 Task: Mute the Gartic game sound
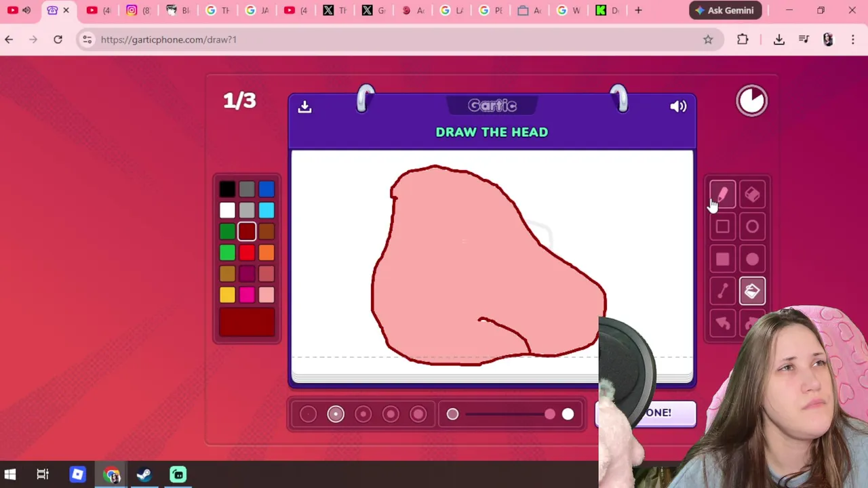(x=678, y=106)
